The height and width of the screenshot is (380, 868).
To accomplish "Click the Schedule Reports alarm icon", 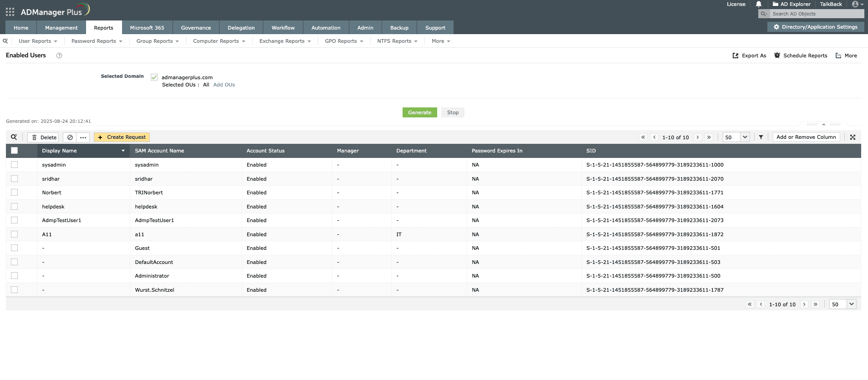I will 777,56.
